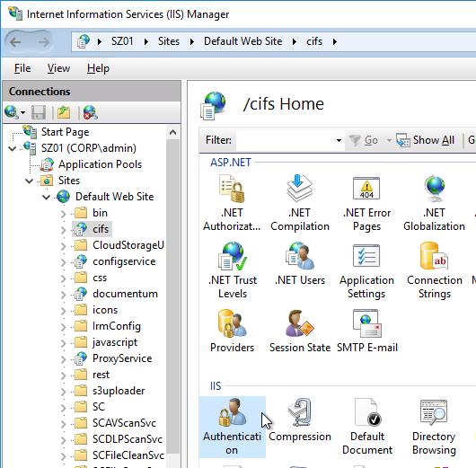476x468 pixels.
Task: Expand the configservice node
Action: (63, 262)
